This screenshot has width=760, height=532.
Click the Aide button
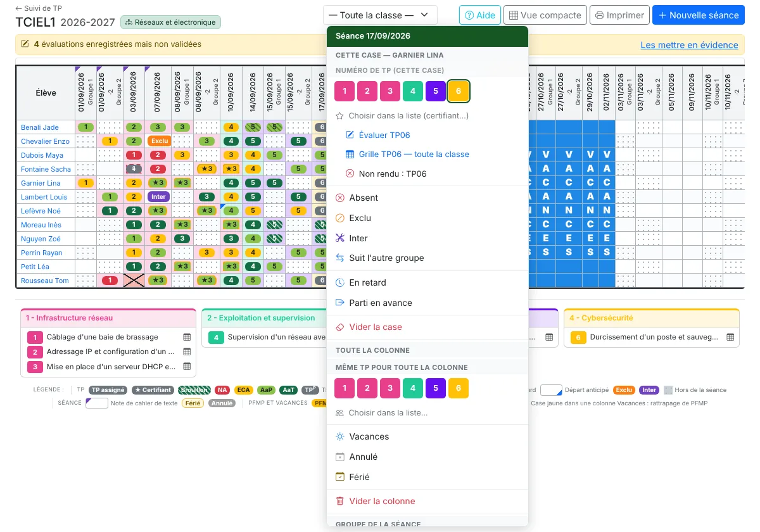pyautogui.click(x=479, y=15)
